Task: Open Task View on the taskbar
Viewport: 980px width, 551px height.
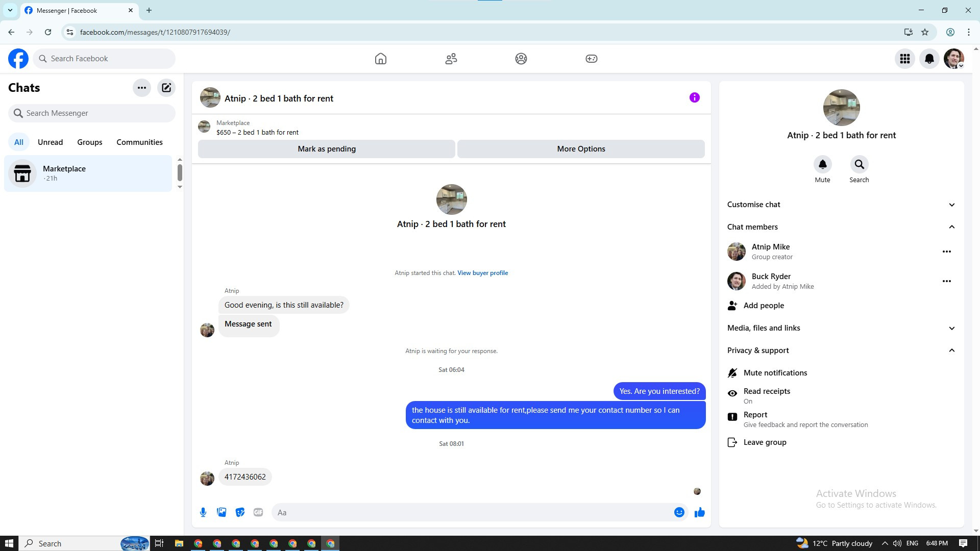Action: point(159,543)
